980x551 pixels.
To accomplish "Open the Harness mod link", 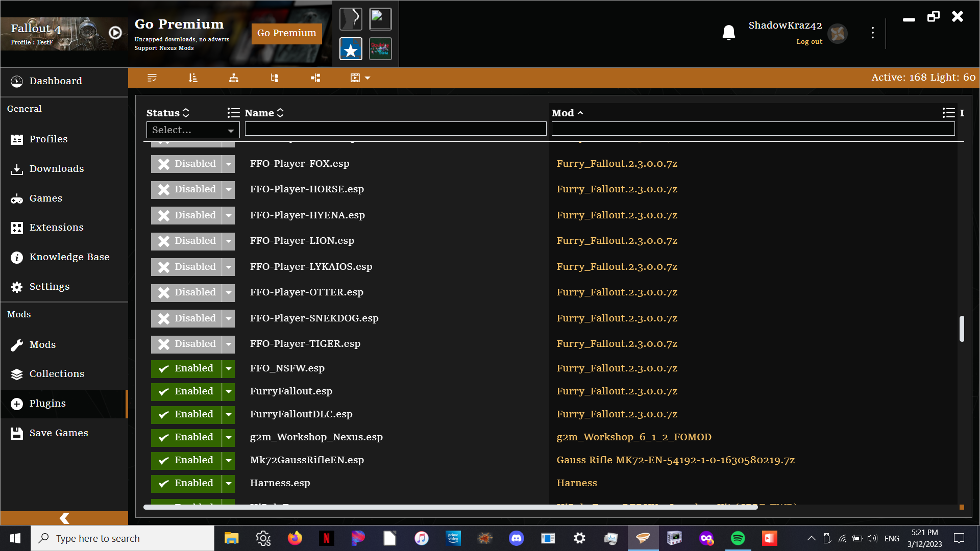I will [x=577, y=483].
